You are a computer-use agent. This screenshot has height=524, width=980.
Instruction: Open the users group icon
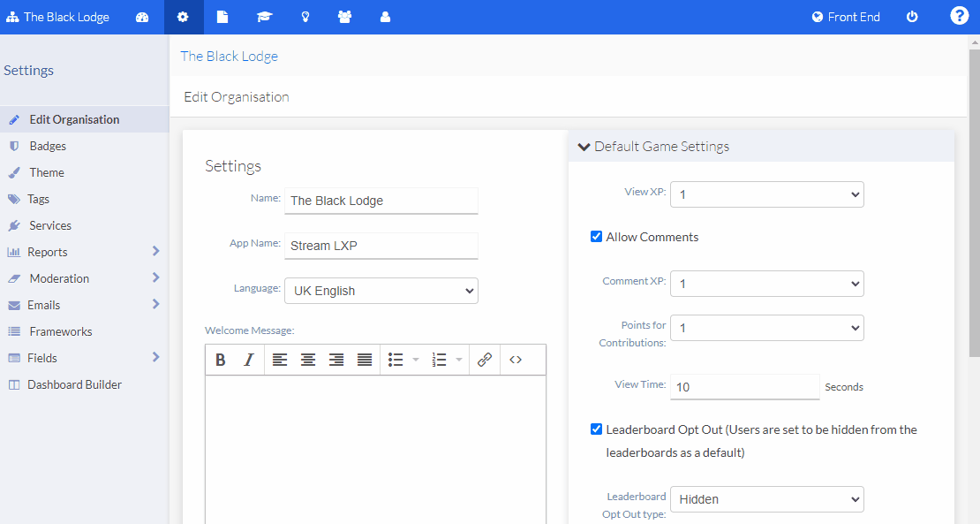[344, 17]
